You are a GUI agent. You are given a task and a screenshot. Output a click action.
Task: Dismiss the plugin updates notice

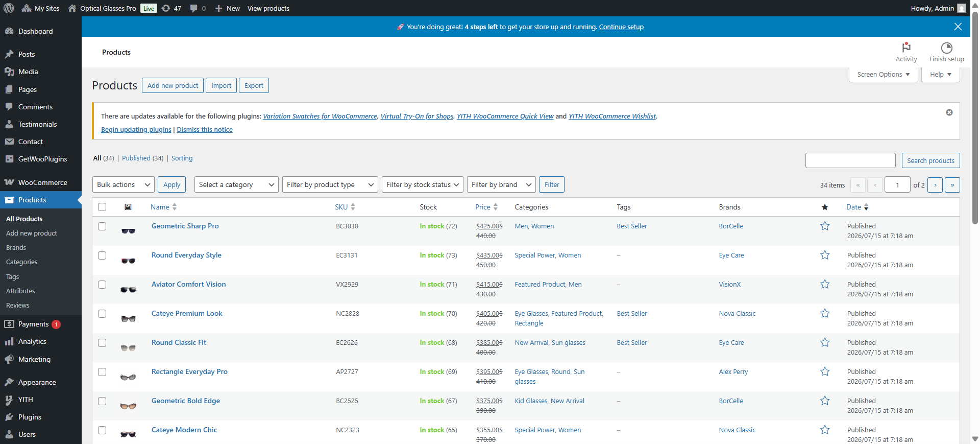(x=949, y=112)
